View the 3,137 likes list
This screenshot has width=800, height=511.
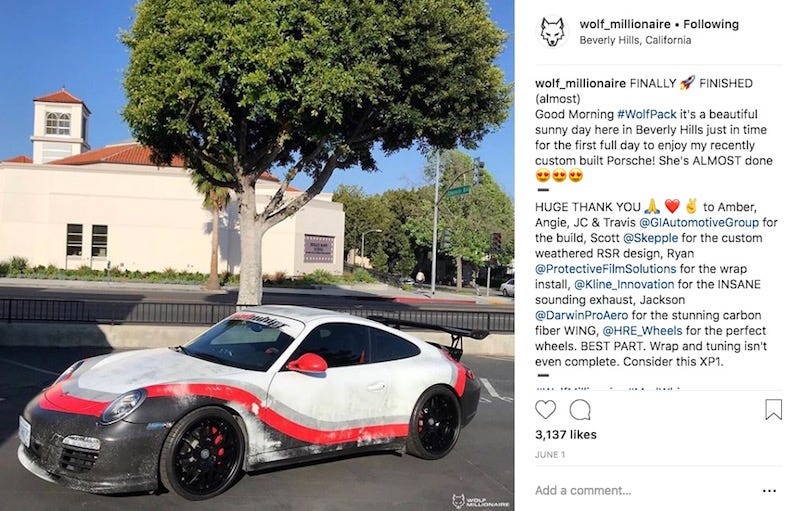pos(566,435)
